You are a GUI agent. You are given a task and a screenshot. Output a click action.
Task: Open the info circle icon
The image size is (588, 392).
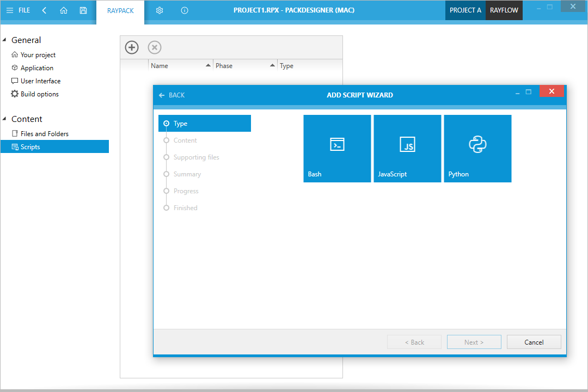(185, 10)
